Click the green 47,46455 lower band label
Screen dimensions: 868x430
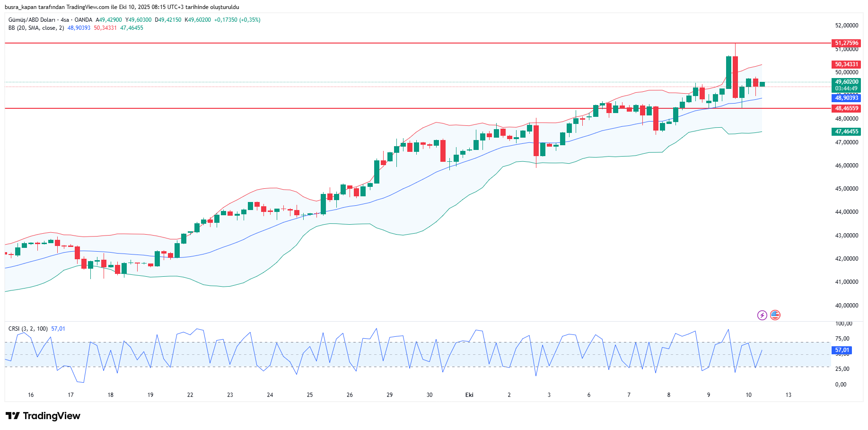click(x=846, y=132)
